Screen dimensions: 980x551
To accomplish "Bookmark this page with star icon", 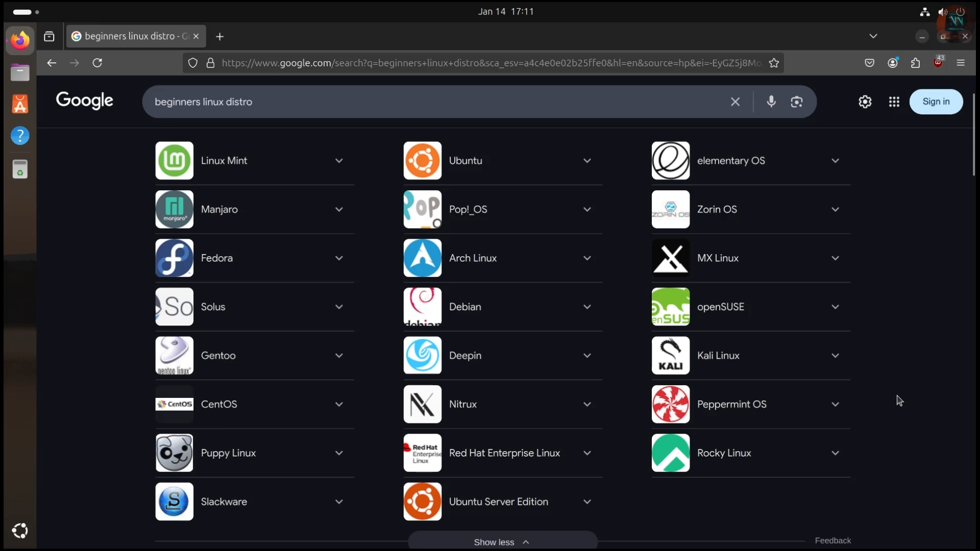I will (774, 63).
